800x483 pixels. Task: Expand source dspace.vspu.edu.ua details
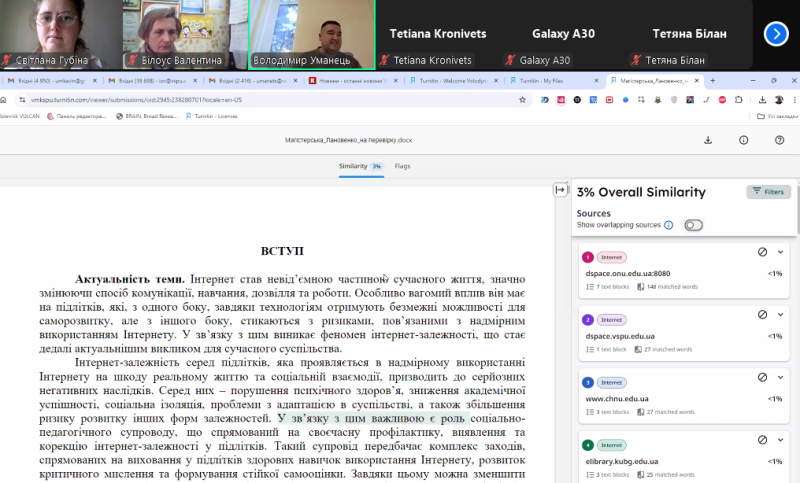pyautogui.click(x=780, y=315)
